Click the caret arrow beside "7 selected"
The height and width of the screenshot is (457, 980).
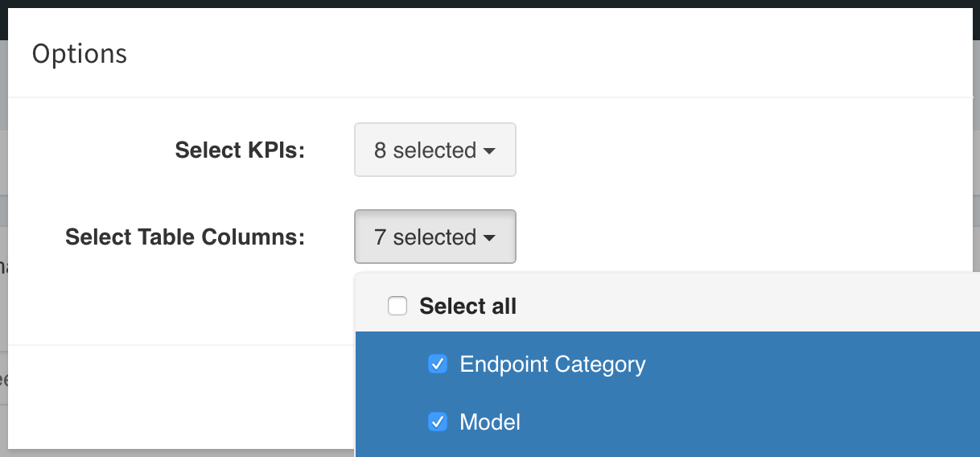pyautogui.click(x=489, y=238)
